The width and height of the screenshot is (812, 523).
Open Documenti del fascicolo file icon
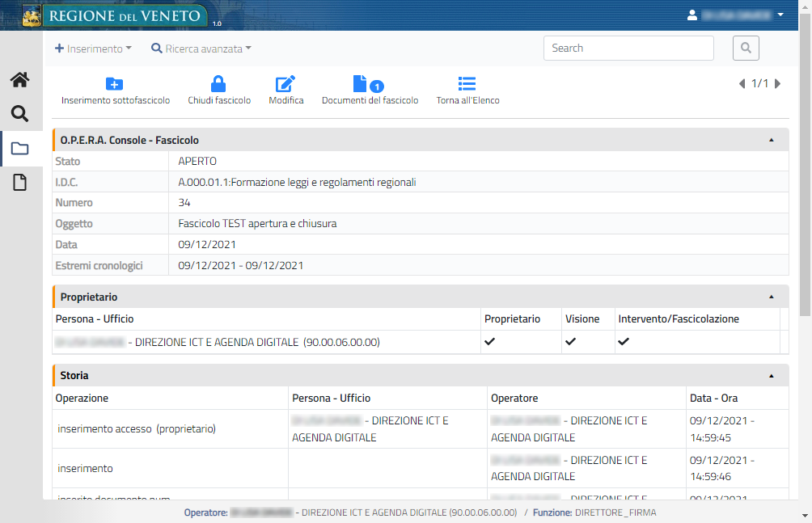[x=360, y=83]
